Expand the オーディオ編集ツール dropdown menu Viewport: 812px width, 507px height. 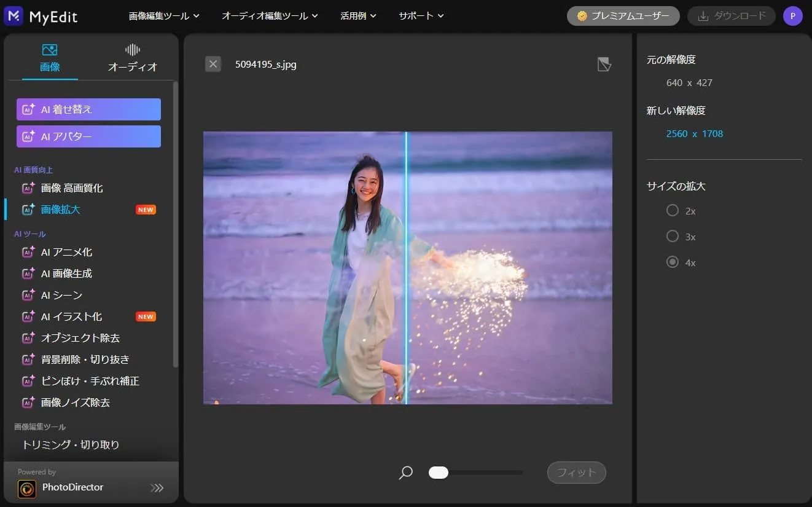(270, 16)
